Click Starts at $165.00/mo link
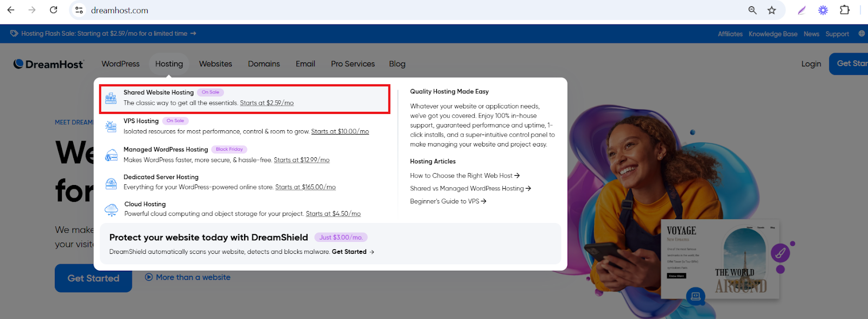The width and height of the screenshot is (868, 319). point(305,187)
